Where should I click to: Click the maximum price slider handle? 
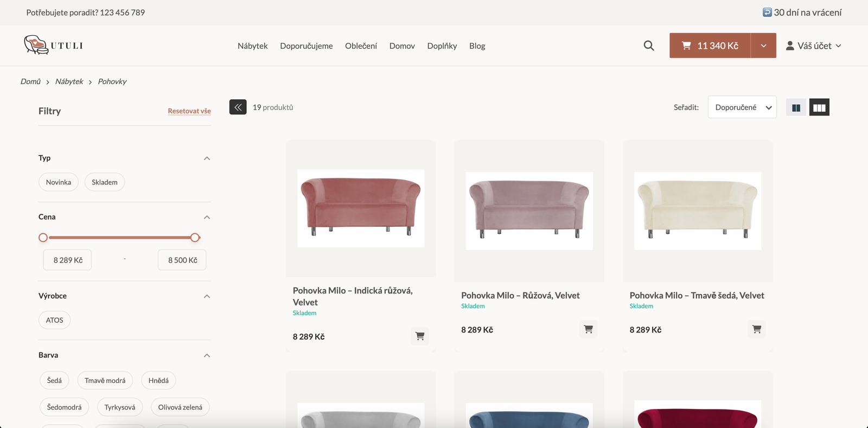pyautogui.click(x=195, y=238)
